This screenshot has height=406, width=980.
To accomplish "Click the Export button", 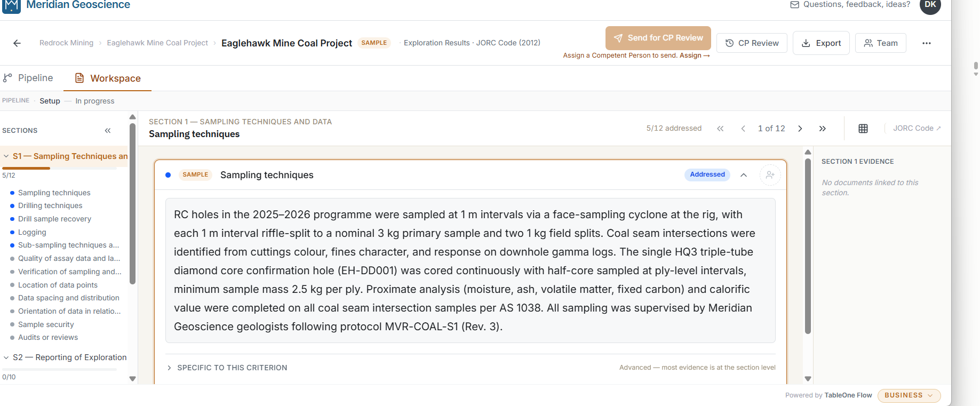I will point(821,43).
